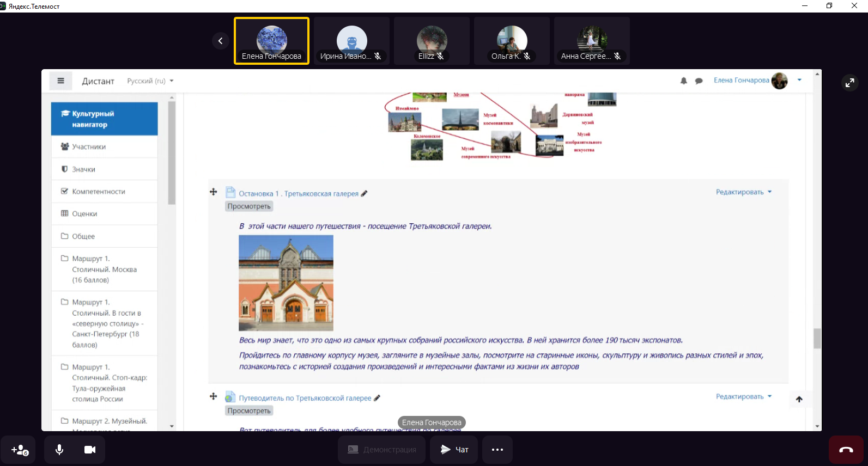Toggle the camera video button
The height and width of the screenshot is (466, 868).
point(90,450)
